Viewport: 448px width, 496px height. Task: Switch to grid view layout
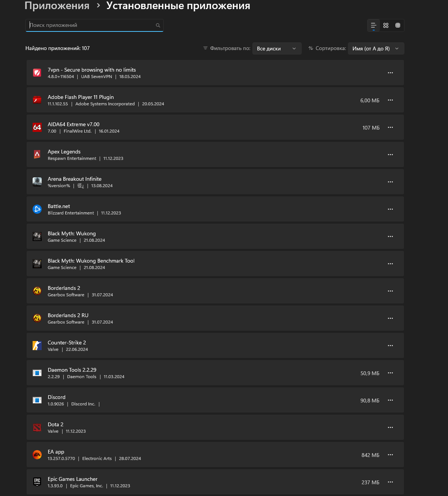386,25
